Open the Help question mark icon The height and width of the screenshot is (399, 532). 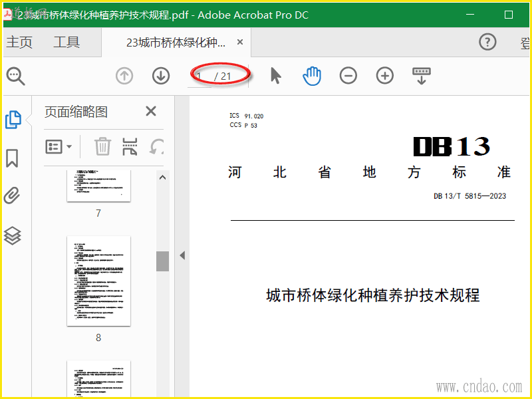(x=487, y=42)
